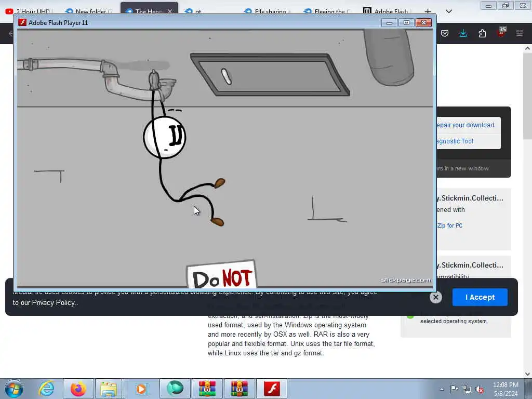Open the 'epair your download' link
532x399 pixels.
(465, 125)
